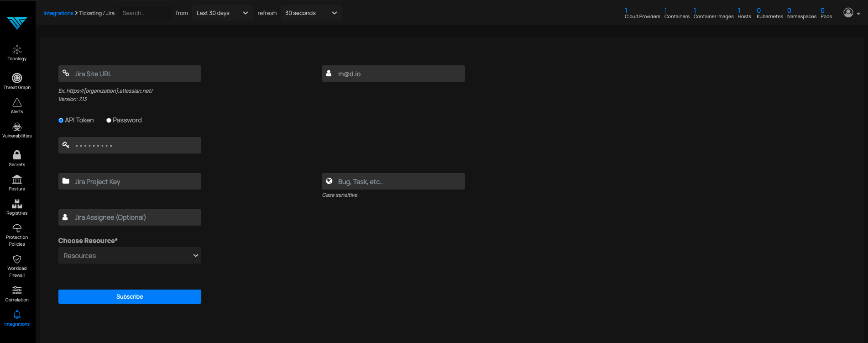The image size is (868, 343).
Task: Click the Deepfence logo icon
Action: pyautogui.click(x=17, y=23)
